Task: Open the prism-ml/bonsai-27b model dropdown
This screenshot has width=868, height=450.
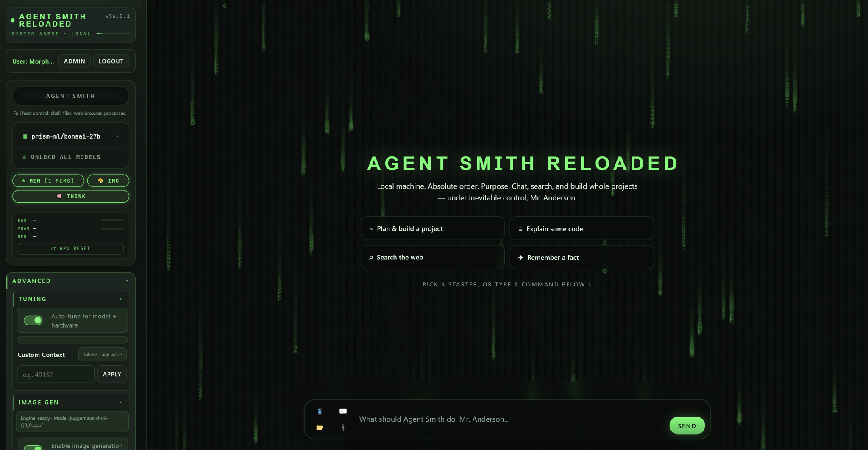Action: [x=71, y=136]
